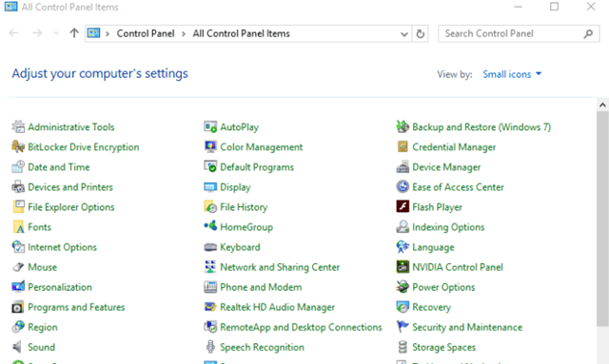Click the NVIDIA Control Panel icon
The height and width of the screenshot is (364, 609).
pyautogui.click(x=403, y=267)
